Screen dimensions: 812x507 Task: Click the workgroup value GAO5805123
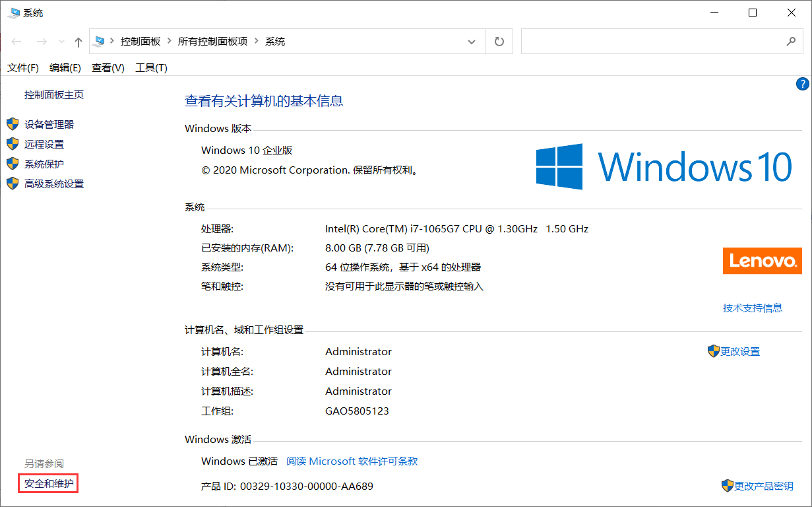[x=357, y=411]
